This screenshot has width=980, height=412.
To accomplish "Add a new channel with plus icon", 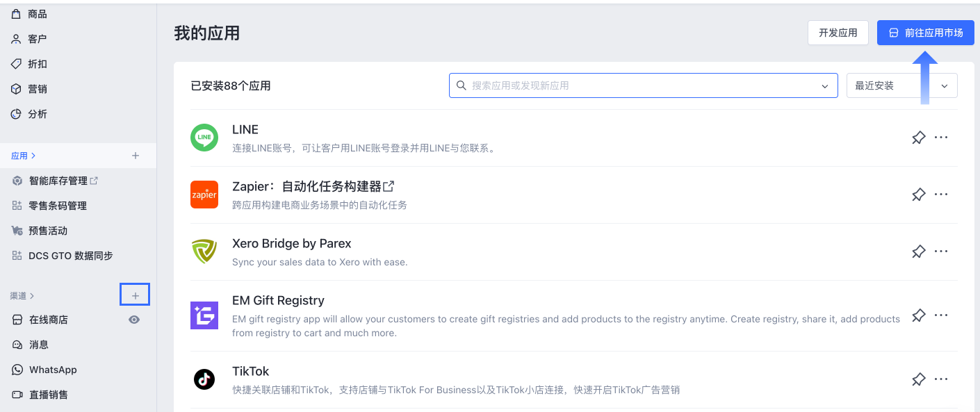I will point(136,296).
